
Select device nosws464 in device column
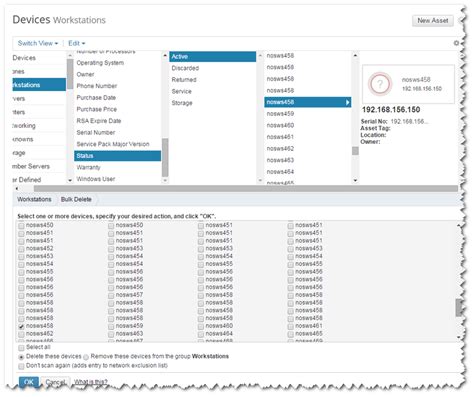coord(280,172)
